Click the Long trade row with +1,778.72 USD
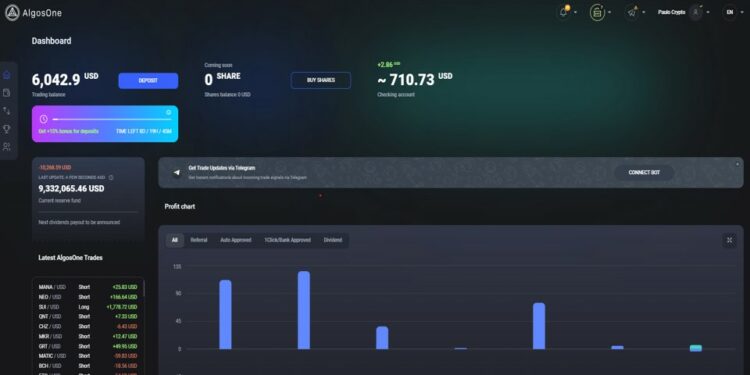Screen dimensions: 750x375 pyautogui.click(x=88, y=307)
